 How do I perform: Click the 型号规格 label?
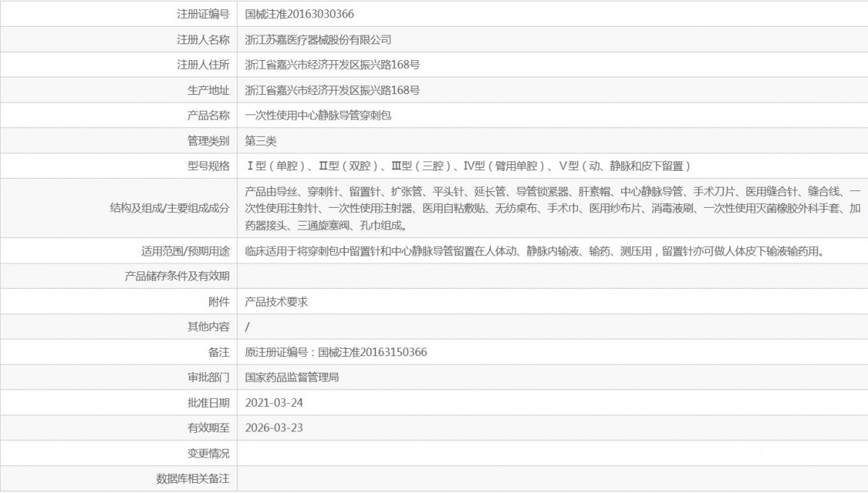click(x=208, y=166)
